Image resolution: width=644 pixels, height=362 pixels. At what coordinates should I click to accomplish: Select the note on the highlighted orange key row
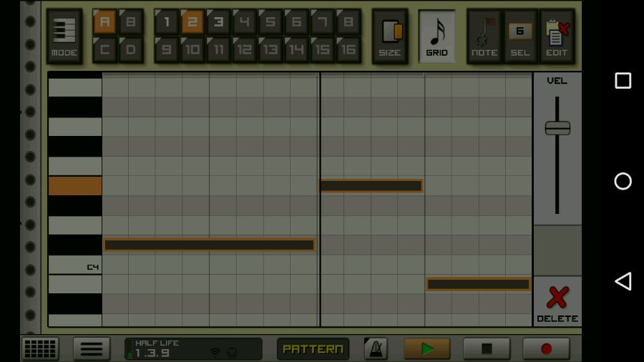pos(371,186)
